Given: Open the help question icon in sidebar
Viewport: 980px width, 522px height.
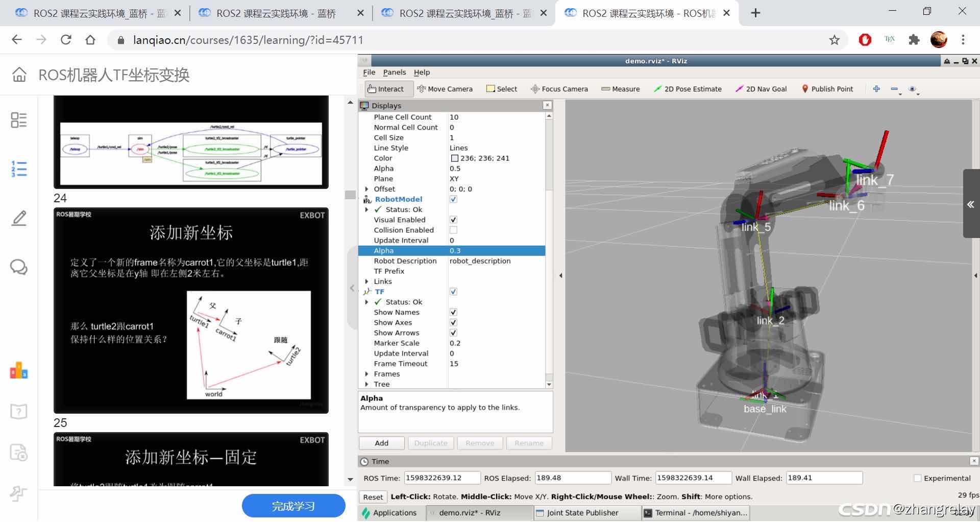Looking at the screenshot, I should coord(19,411).
